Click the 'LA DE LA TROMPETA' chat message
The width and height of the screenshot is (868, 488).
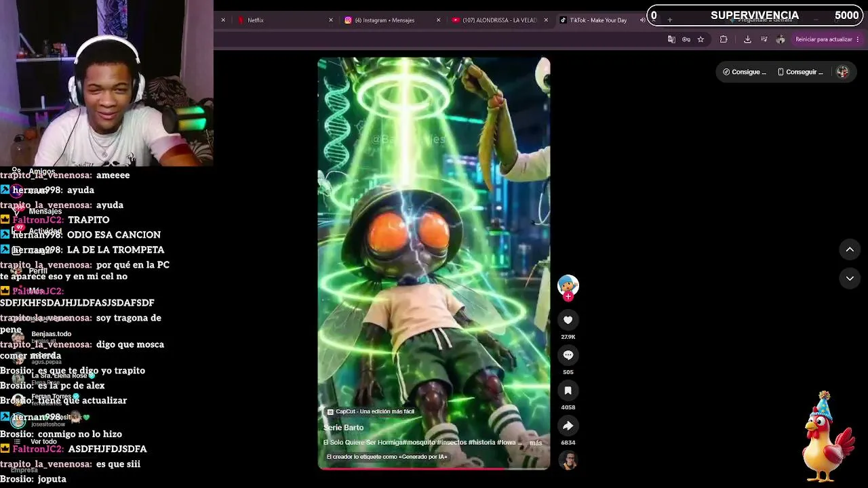(x=115, y=250)
